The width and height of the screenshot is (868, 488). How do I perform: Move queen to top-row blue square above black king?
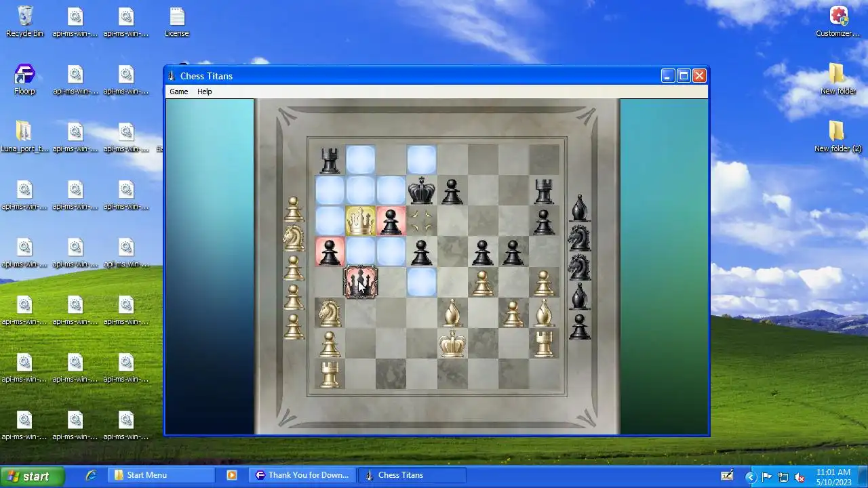421,161
